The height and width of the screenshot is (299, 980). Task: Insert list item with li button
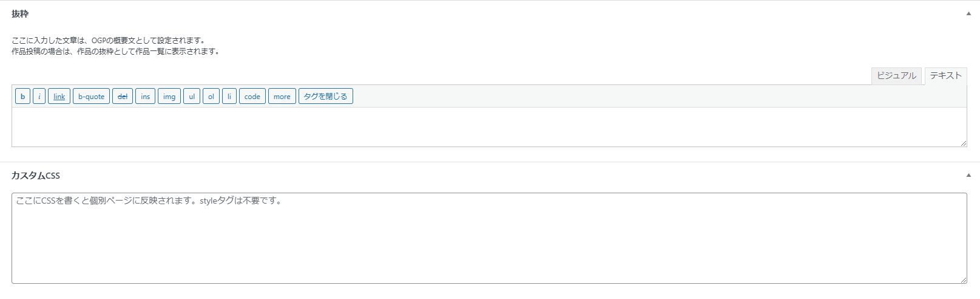pyautogui.click(x=229, y=97)
